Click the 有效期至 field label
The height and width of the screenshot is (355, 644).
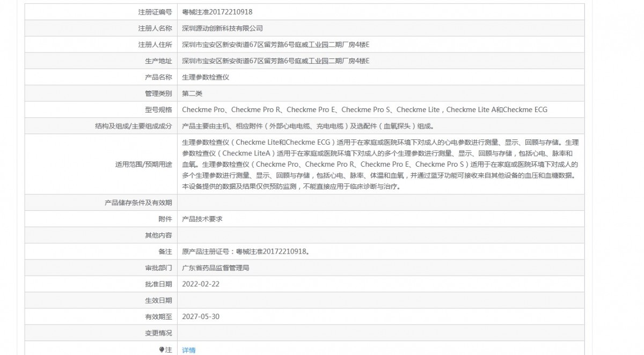158,316
